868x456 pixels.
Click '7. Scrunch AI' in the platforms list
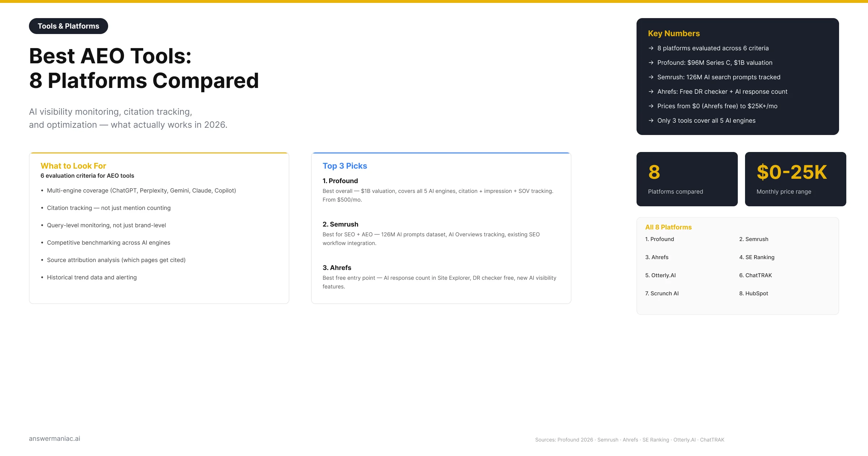(x=662, y=294)
